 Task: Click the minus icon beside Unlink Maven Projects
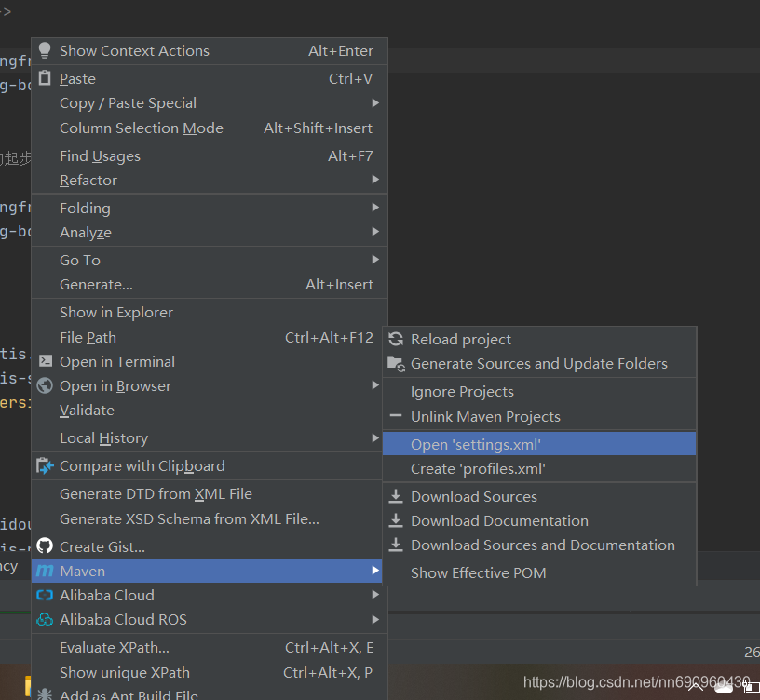396,416
